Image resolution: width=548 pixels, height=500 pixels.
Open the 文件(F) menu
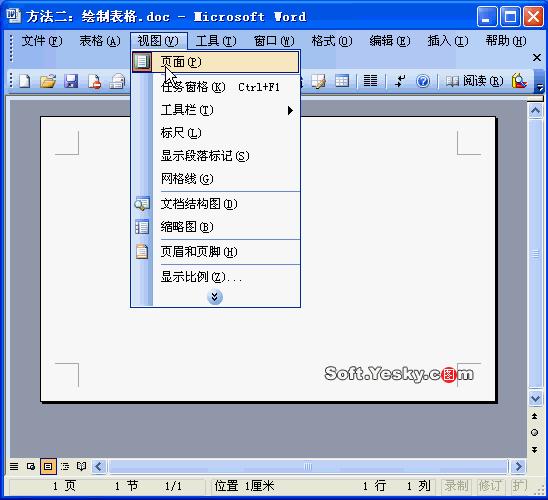click(42, 41)
